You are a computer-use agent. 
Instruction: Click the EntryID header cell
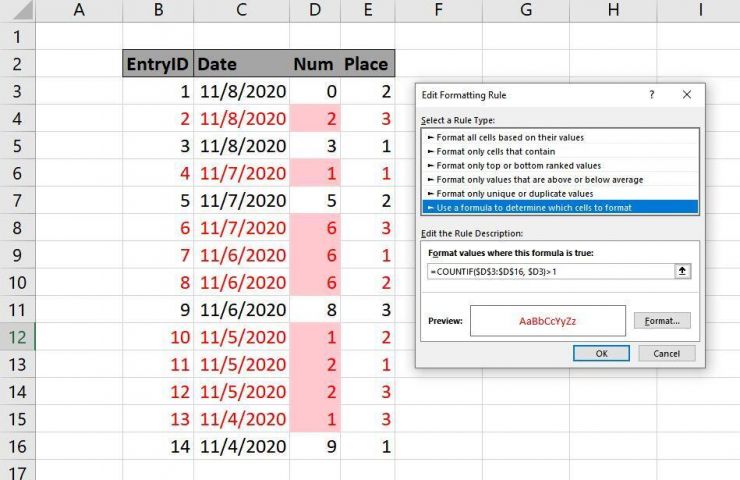[x=158, y=63]
